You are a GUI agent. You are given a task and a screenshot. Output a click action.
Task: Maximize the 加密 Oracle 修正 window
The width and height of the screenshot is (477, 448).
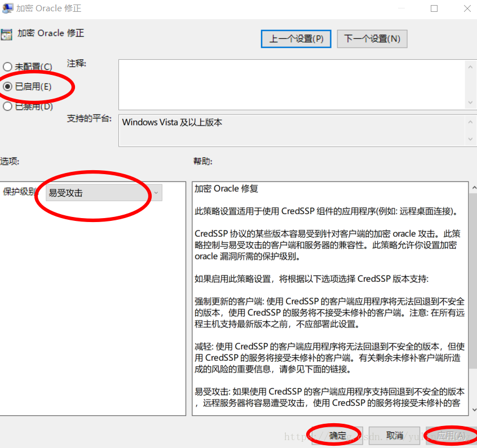[x=434, y=8]
